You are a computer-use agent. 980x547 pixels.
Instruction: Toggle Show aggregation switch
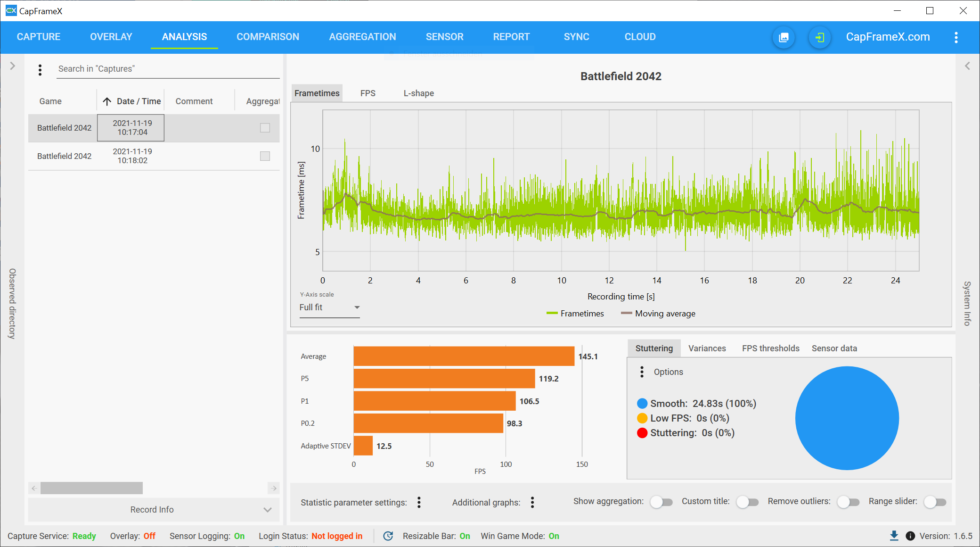point(661,502)
